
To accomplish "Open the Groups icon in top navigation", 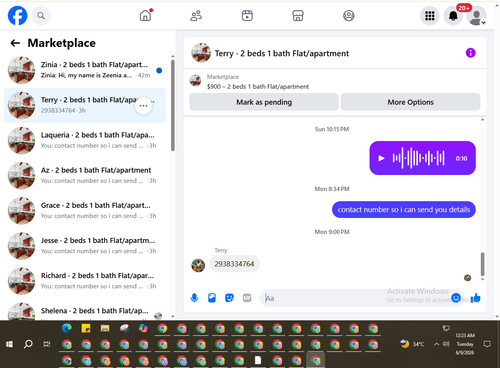I will pos(349,16).
